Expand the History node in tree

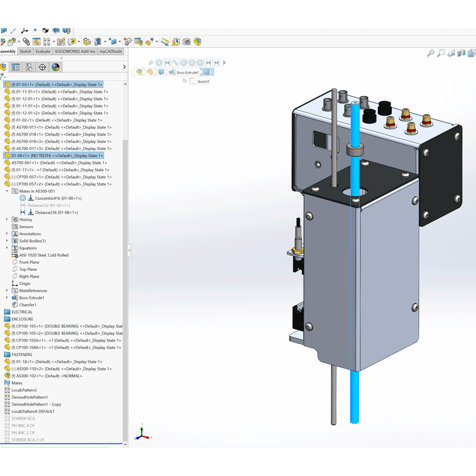coord(7,219)
